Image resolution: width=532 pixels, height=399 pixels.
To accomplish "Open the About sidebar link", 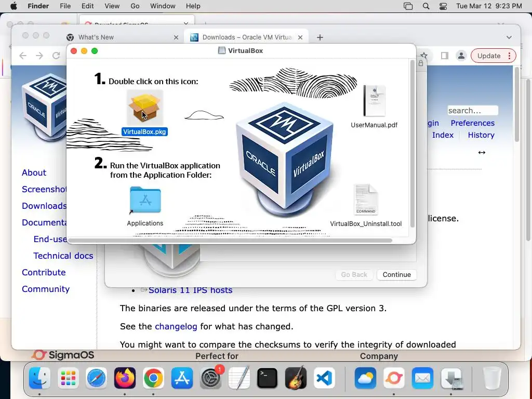I will pyautogui.click(x=34, y=172).
